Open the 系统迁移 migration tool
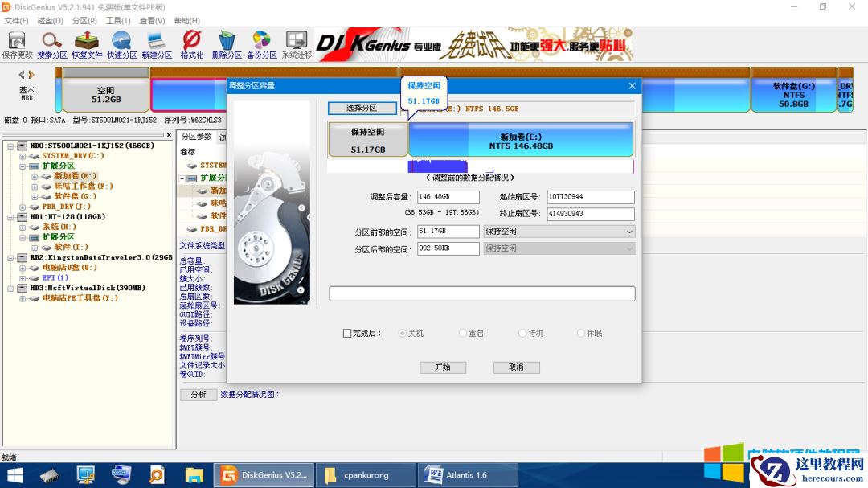The image size is (868, 488). point(296,44)
